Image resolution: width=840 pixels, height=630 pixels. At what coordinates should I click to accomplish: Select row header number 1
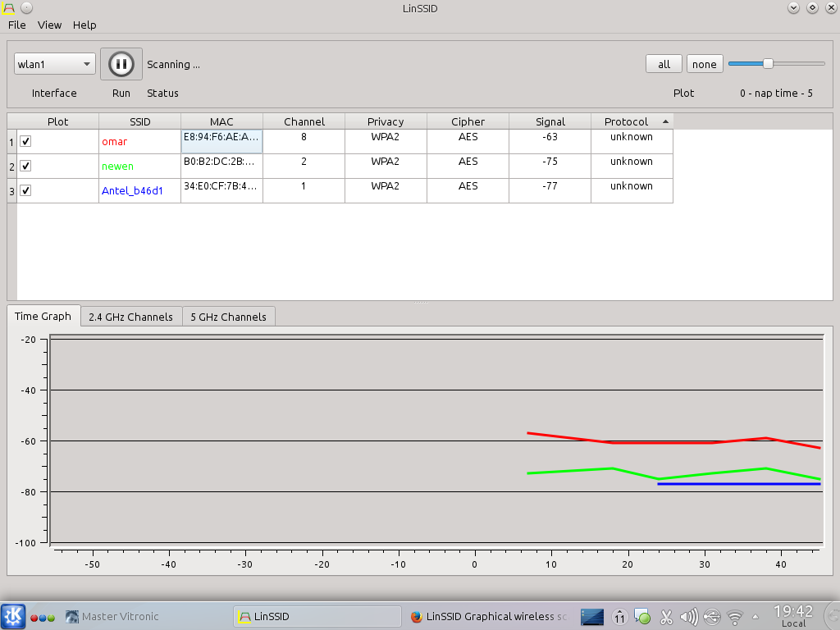[x=11, y=141]
